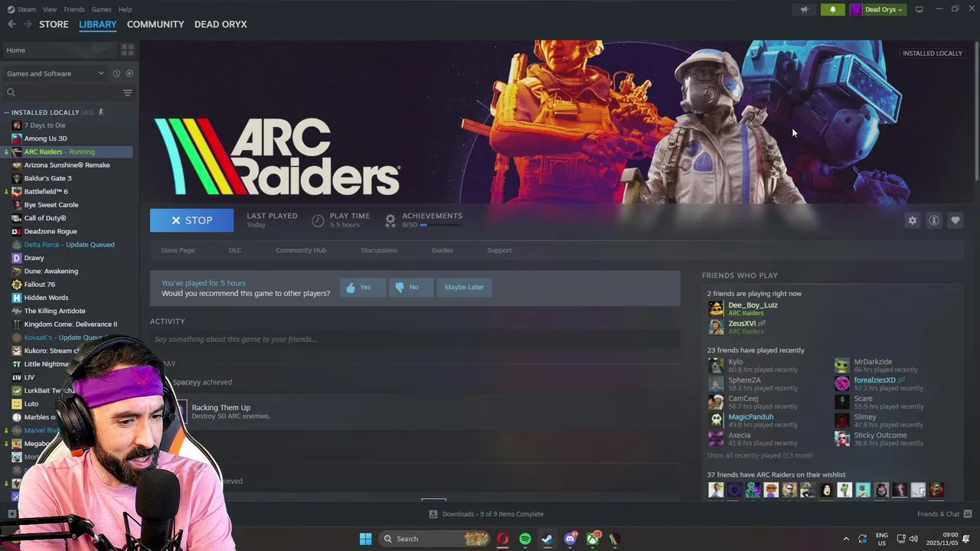Go back with the left arrow
The image size is (980, 551).
11,24
